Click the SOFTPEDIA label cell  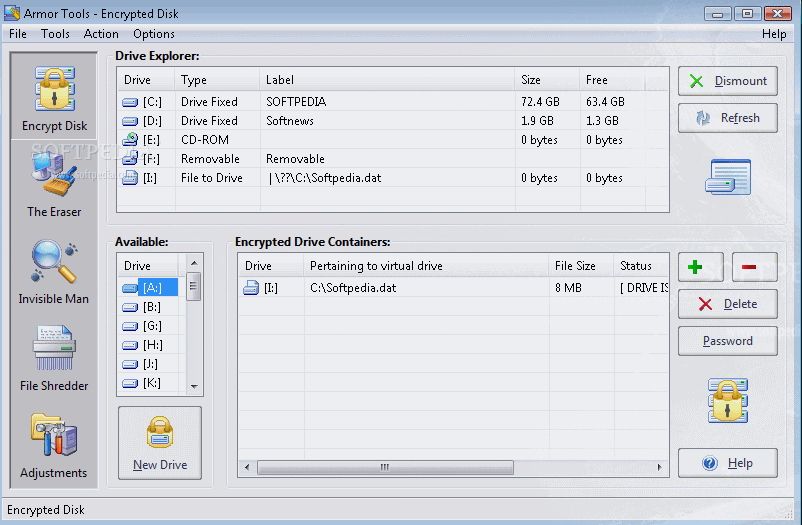(296, 102)
